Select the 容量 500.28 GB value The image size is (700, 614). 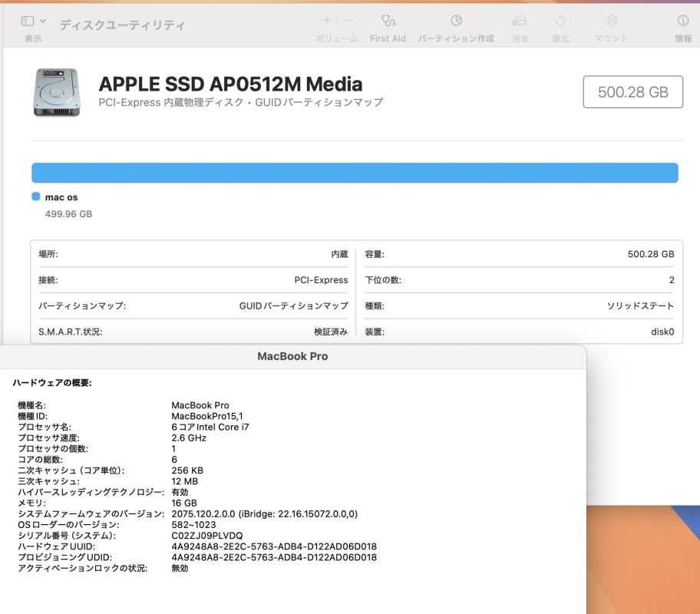[651, 254]
